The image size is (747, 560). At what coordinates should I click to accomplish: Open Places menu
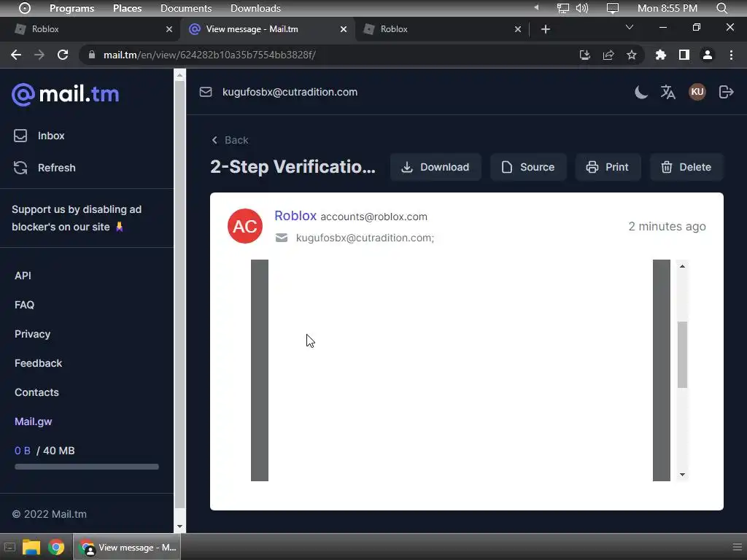pyautogui.click(x=127, y=8)
